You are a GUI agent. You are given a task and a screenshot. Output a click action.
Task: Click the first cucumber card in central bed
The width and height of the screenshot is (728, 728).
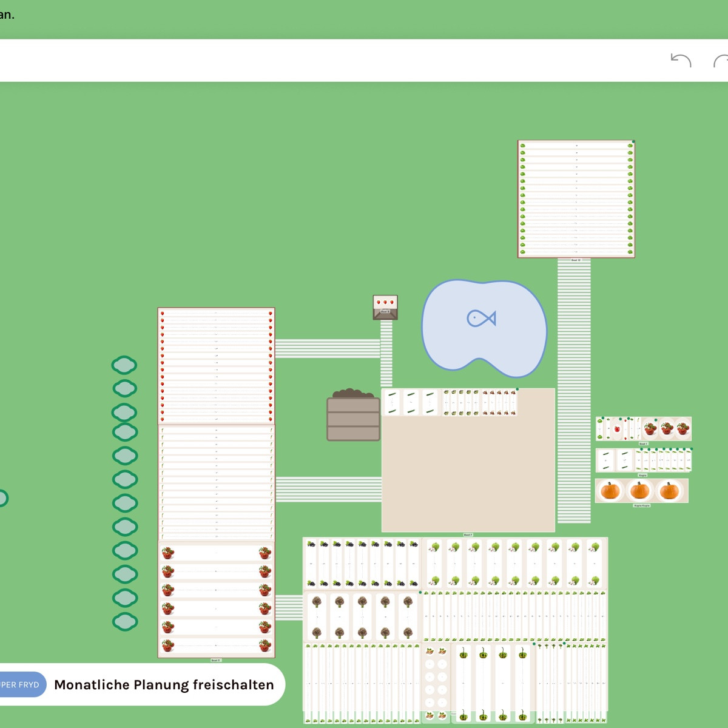click(392, 402)
